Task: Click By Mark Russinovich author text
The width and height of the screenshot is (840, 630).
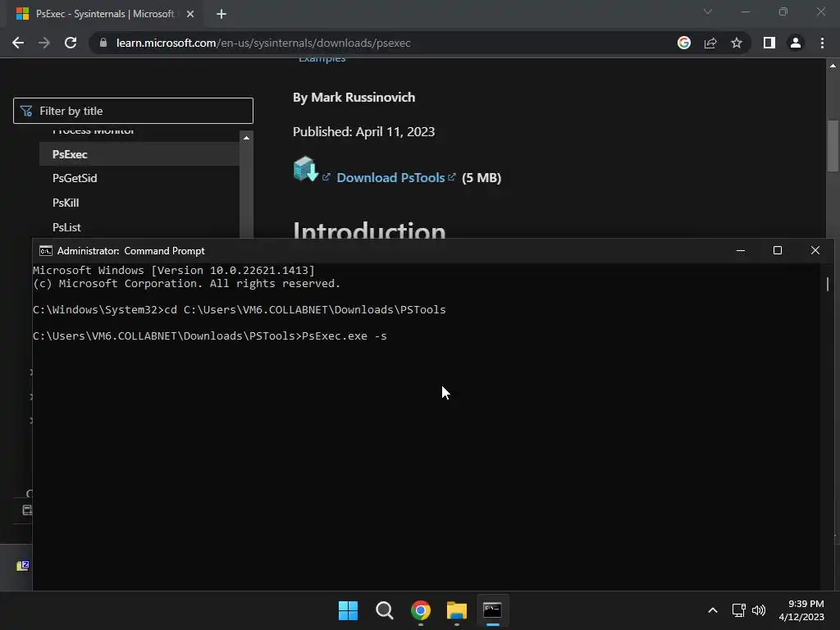Action: click(354, 98)
